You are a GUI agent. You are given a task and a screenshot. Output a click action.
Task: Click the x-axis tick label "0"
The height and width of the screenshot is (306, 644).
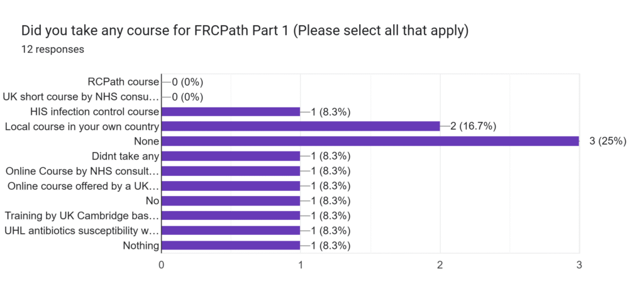pos(162,265)
